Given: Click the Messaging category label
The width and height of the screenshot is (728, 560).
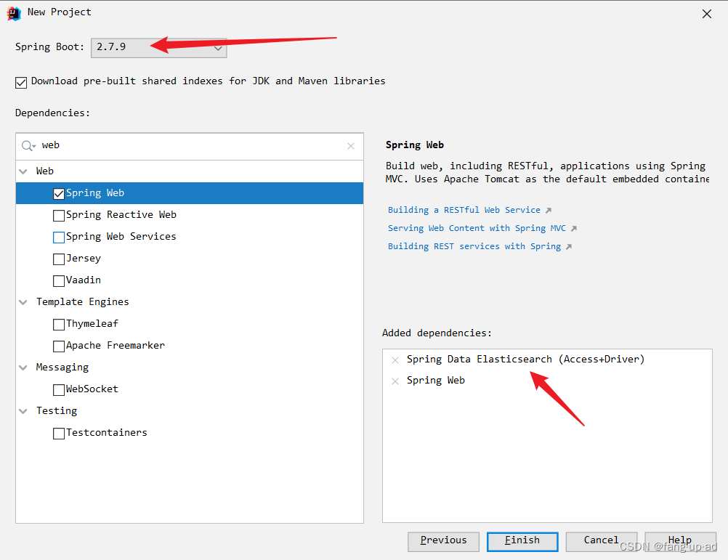Looking at the screenshot, I should pos(62,368).
